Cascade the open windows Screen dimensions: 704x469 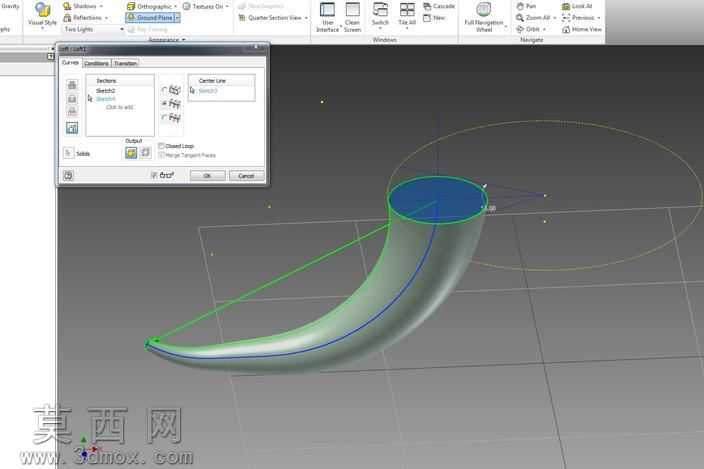click(439, 6)
